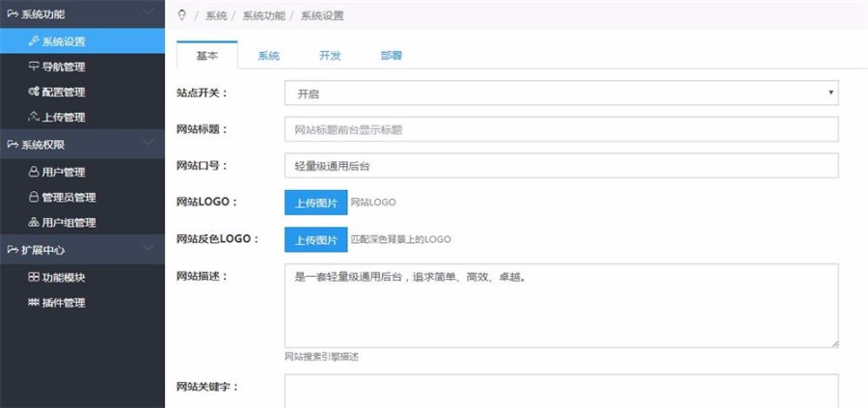868x408 pixels.
Task: Click the folder icon beside 系统权限 header
Action: click(13, 144)
